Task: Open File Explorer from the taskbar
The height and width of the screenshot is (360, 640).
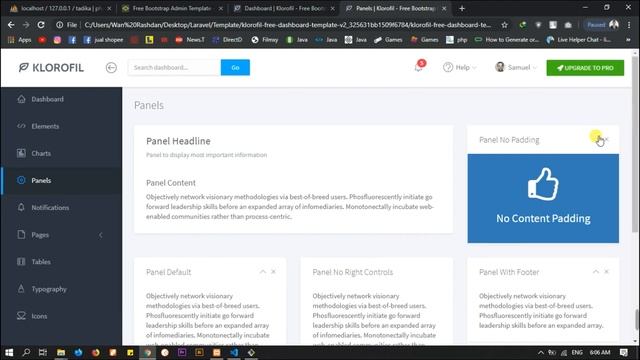Action: pos(61,352)
